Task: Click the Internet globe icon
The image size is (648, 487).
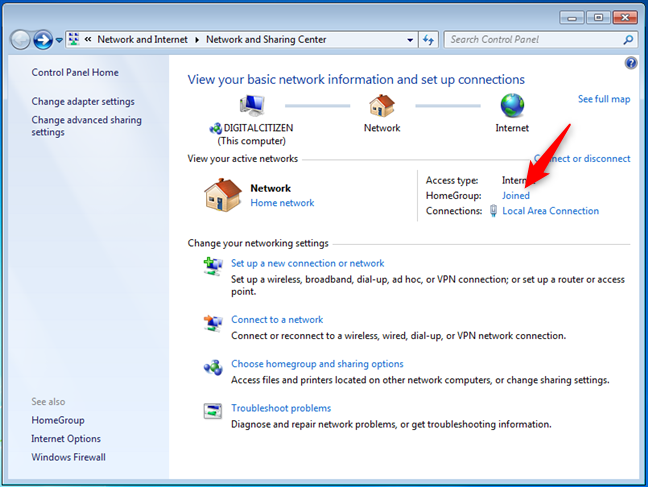Action: click(512, 105)
